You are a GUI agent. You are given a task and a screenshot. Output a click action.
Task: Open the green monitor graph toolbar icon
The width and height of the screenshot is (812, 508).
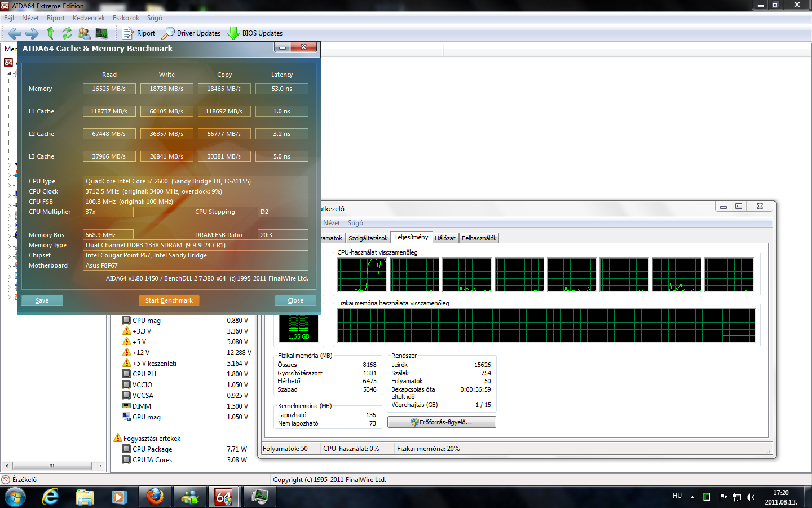pos(101,33)
